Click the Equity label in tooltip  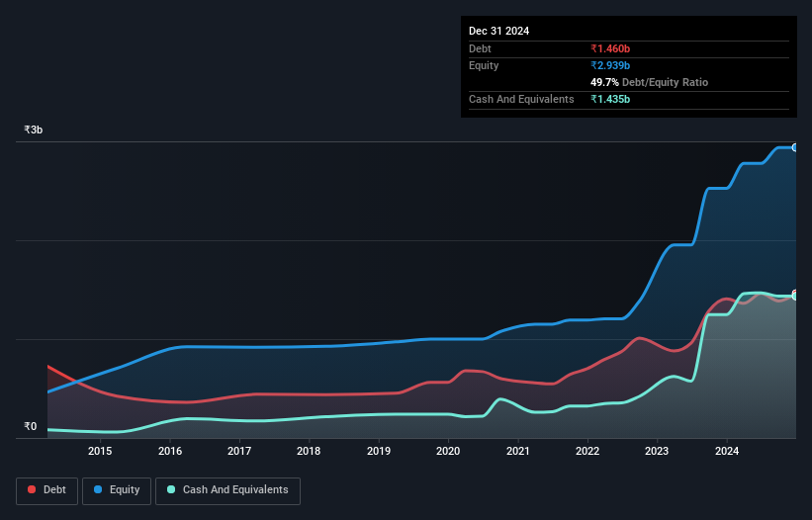[x=484, y=65]
